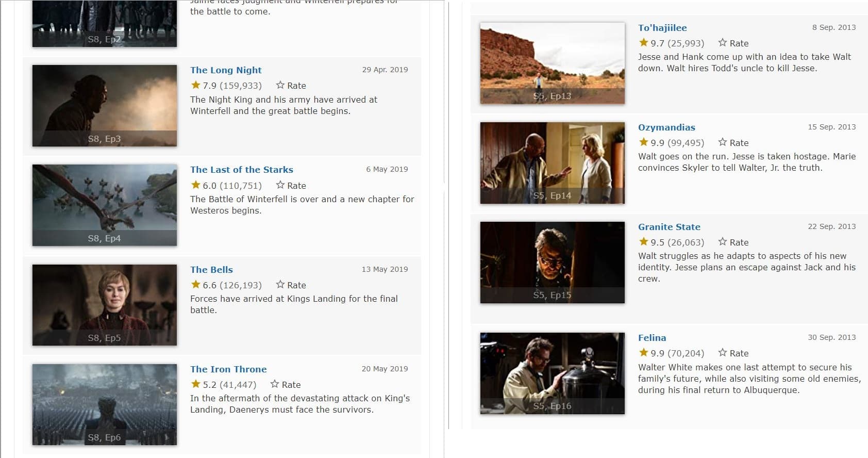
Task: Click The Iron Throne plot summary text
Action: click(300, 404)
